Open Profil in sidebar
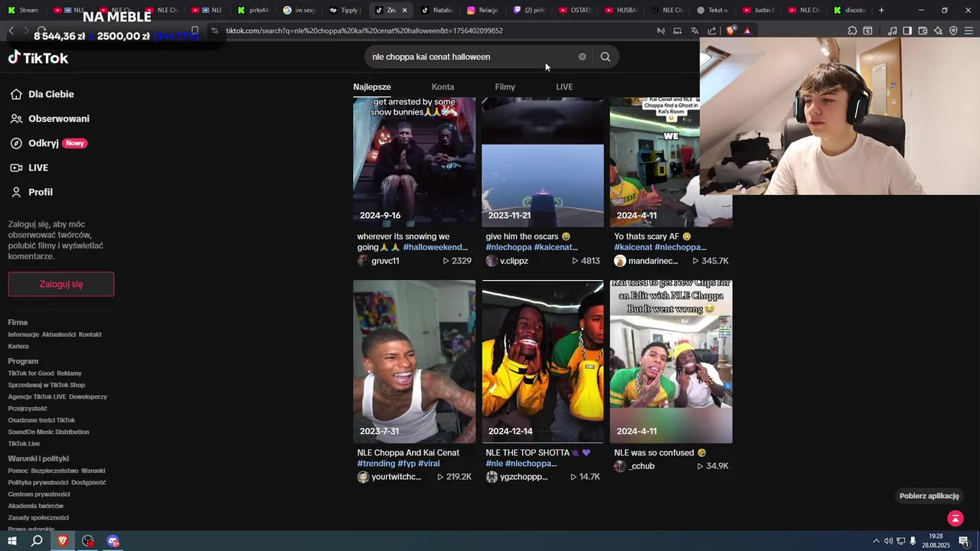Image resolution: width=980 pixels, height=551 pixels. [31, 192]
